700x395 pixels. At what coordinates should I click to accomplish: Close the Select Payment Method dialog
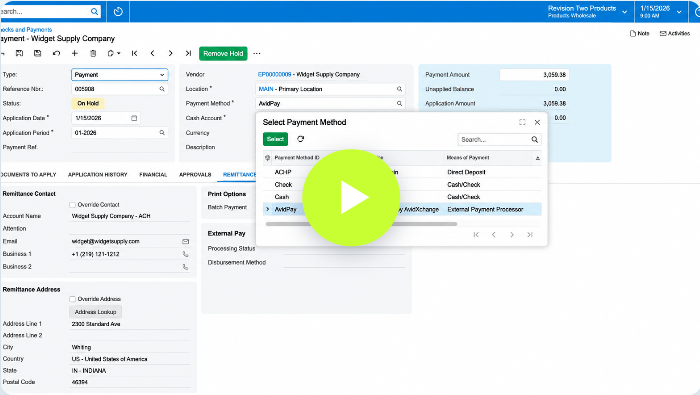(538, 122)
